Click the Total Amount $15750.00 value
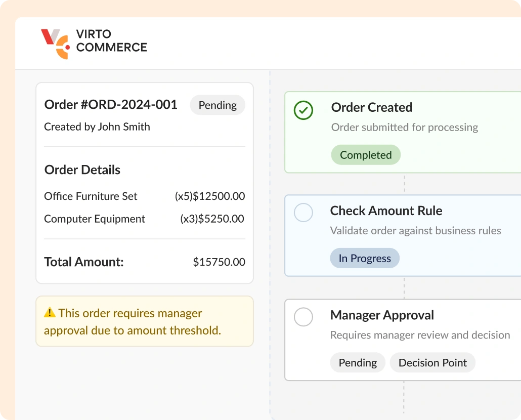 click(x=219, y=262)
